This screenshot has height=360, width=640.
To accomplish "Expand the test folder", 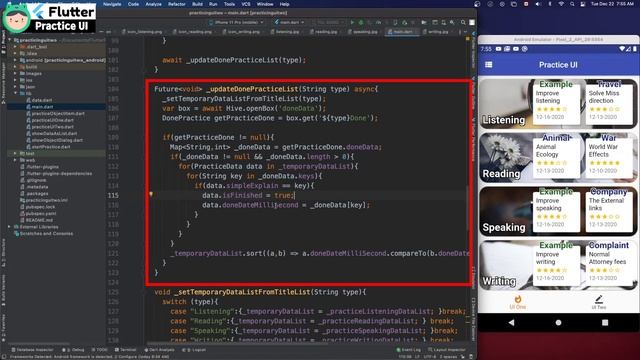I will [x=16, y=153].
